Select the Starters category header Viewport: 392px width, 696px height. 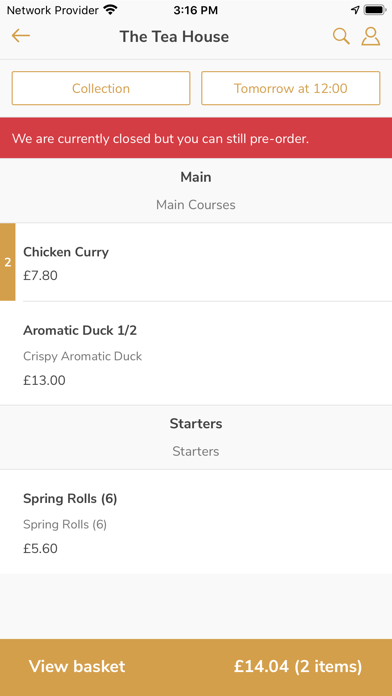coord(196,437)
